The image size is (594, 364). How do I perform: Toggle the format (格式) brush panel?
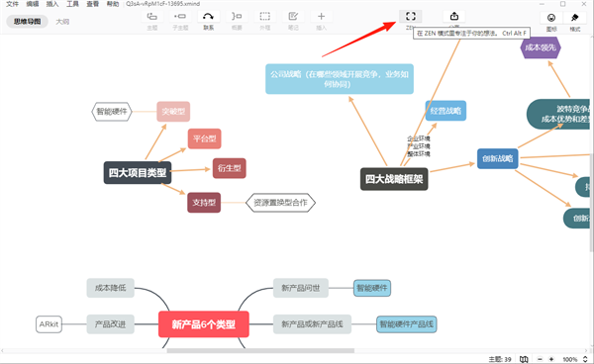click(x=574, y=18)
